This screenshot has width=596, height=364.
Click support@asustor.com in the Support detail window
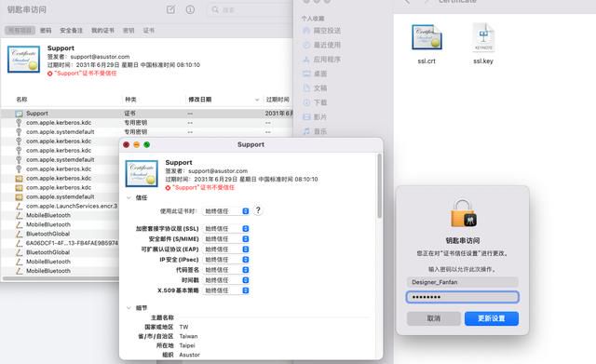click(218, 171)
